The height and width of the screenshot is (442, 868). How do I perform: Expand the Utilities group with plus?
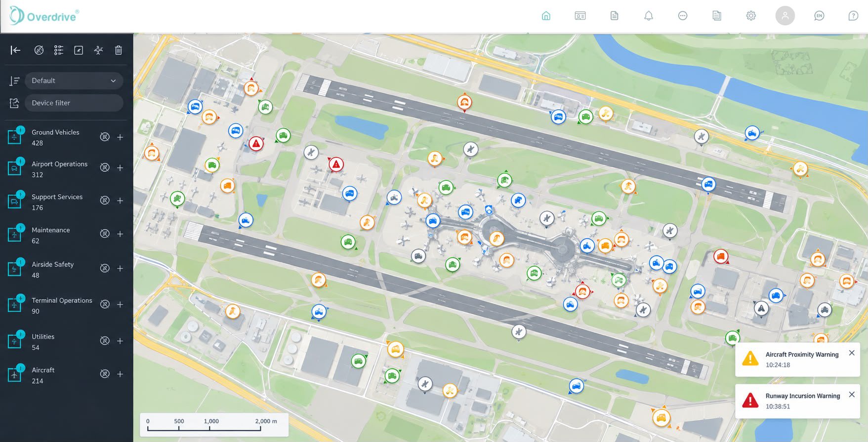point(120,341)
